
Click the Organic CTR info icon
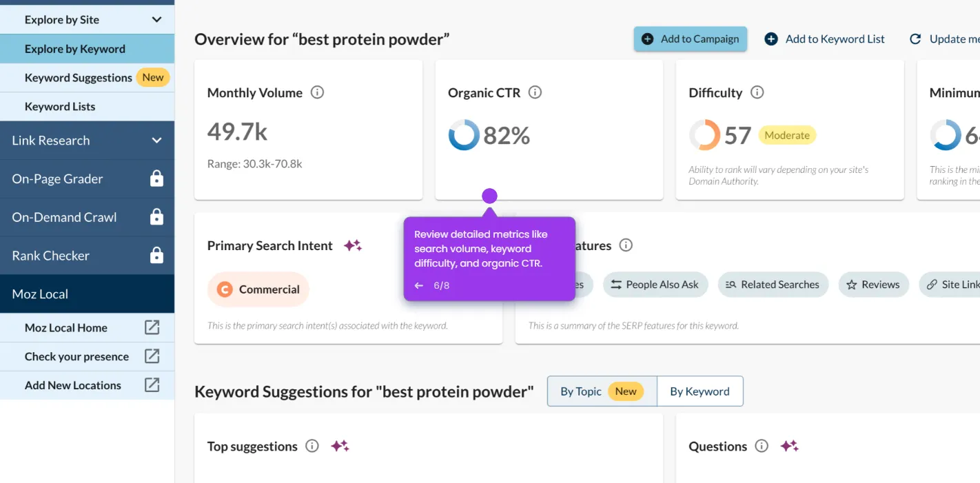tap(535, 92)
